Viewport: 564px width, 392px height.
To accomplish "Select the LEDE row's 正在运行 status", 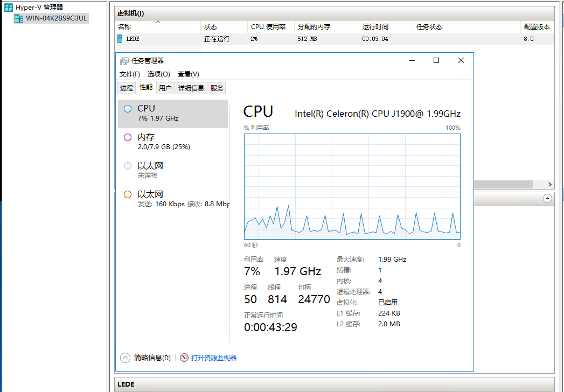I will click(x=217, y=39).
